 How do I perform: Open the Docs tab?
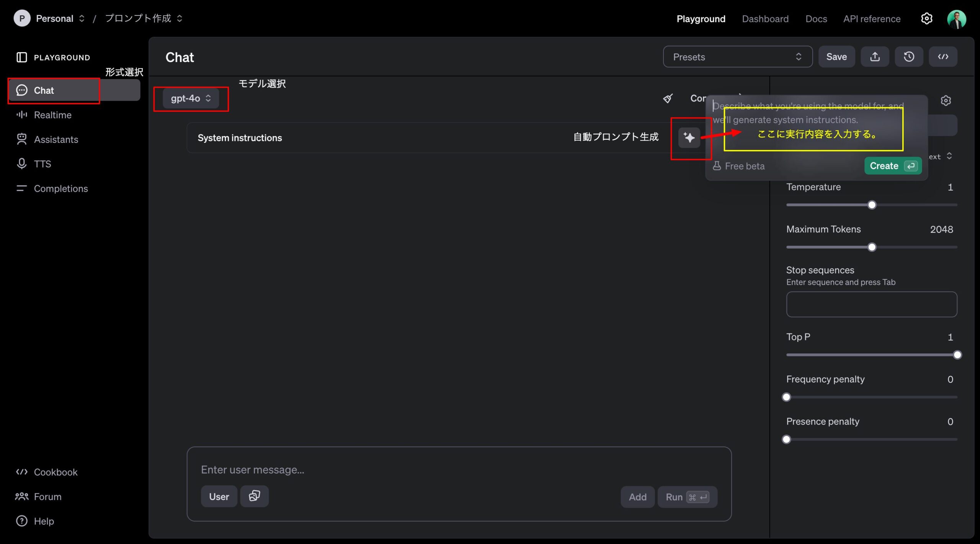coord(816,18)
